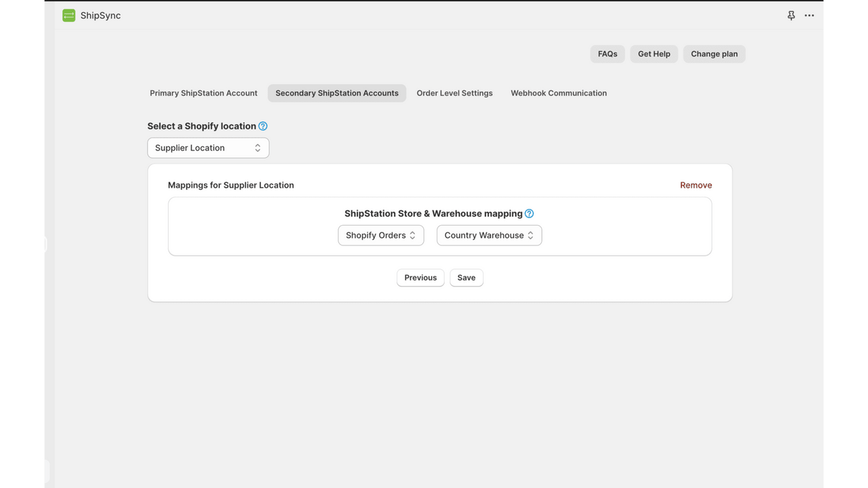868x488 pixels.
Task: Click the Select a Shopify location label
Action: (x=202, y=126)
